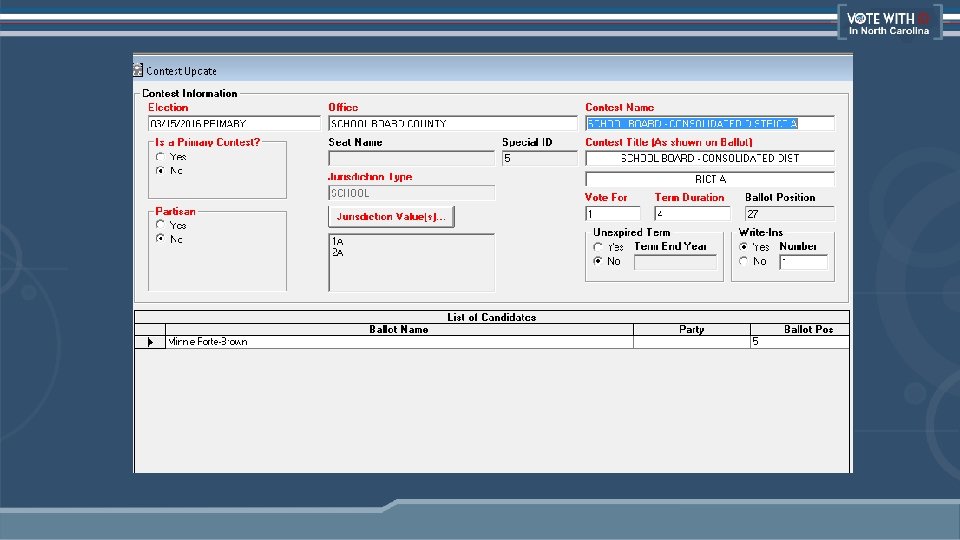Select No for Is a Primary Contest
Viewport: 960px width, 540px height.
pyautogui.click(x=160, y=170)
